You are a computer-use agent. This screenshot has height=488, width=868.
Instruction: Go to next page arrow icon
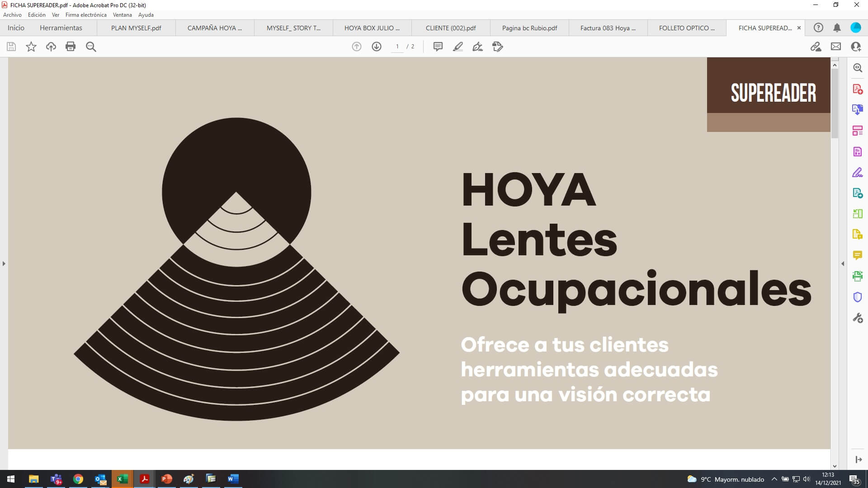pyautogui.click(x=377, y=47)
